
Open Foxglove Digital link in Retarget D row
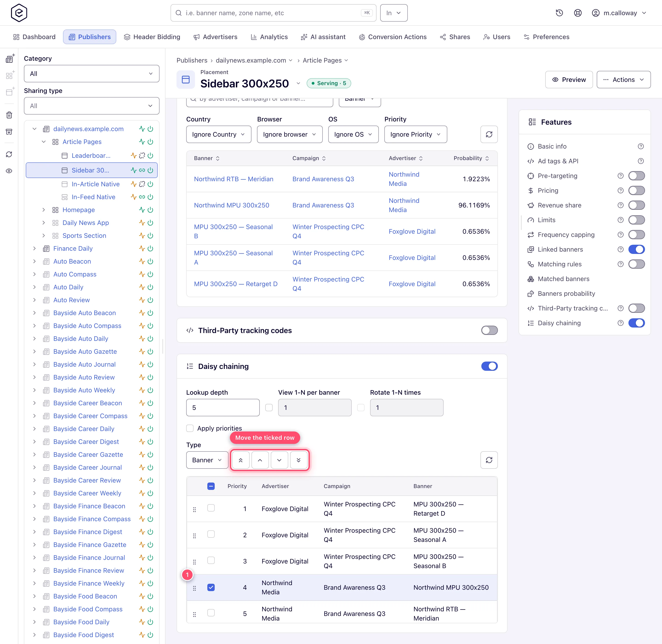[x=412, y=284]
